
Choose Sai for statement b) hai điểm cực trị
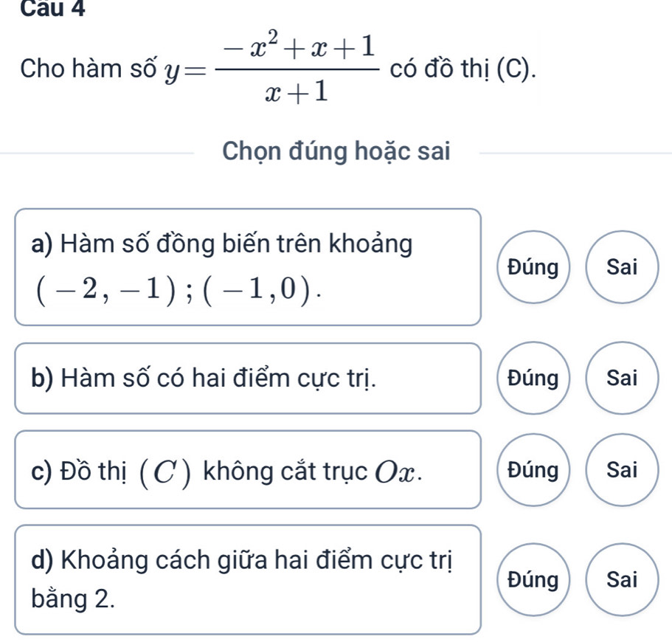[622, 379]
